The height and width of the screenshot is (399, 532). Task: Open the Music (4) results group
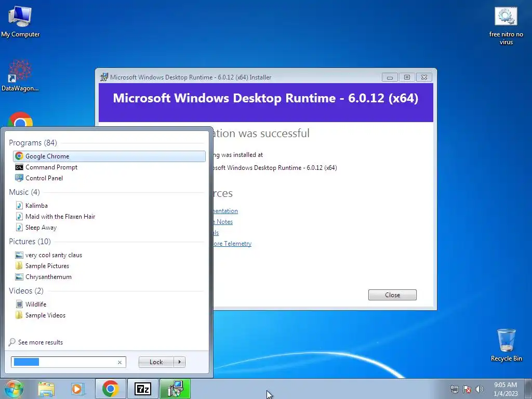pos(24,192)
